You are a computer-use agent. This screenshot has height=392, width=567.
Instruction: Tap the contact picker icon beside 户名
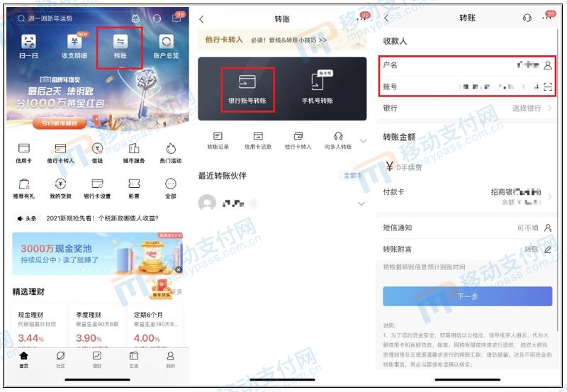coord(548,65)
